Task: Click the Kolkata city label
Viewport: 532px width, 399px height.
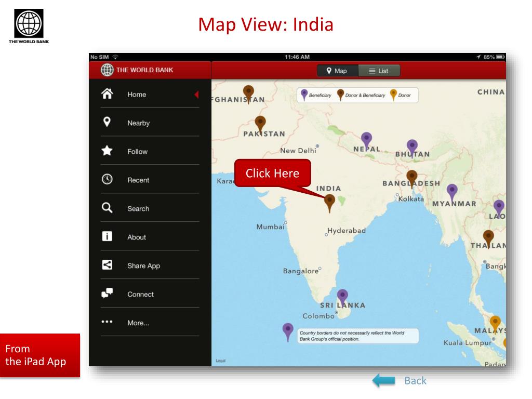Action: pos(411,199)
